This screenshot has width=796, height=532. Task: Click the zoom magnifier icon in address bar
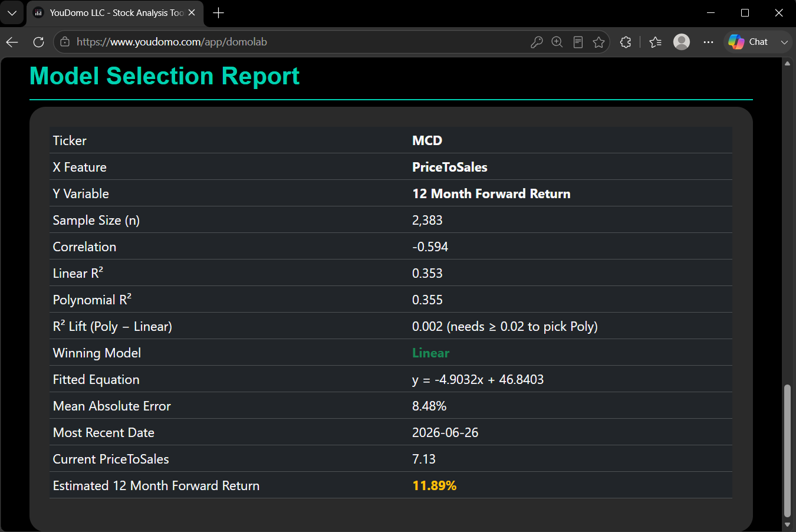click(x=557, y=42)
